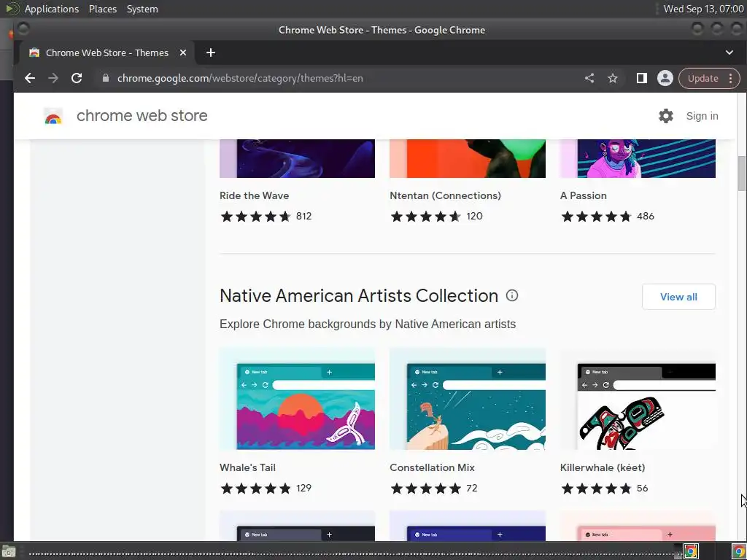Go back to the previous page
The image size is (747, 560).
29,78
